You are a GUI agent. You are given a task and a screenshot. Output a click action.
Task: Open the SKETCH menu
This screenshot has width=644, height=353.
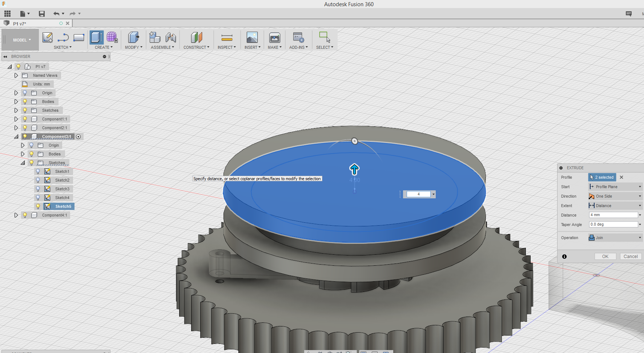click(x=63, y=47)
